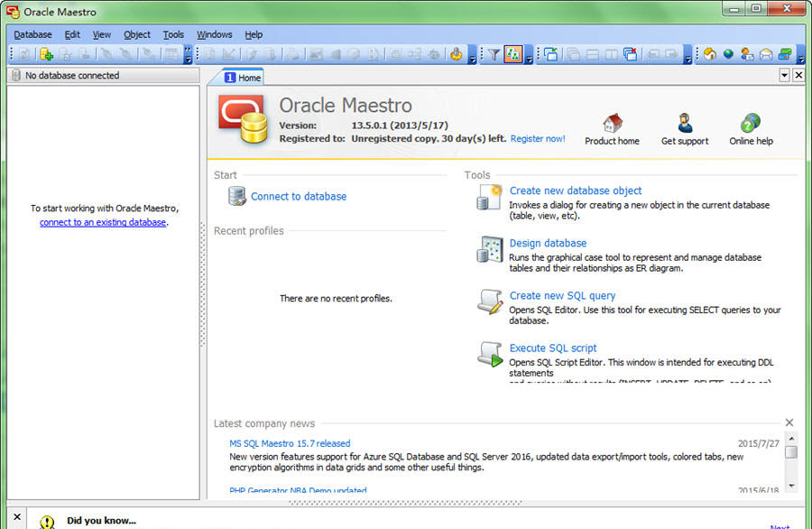Open MS SQL Maestro 15.7 released news
The height and width of the screenshot is (529, 812).
[x=290, y=443]
